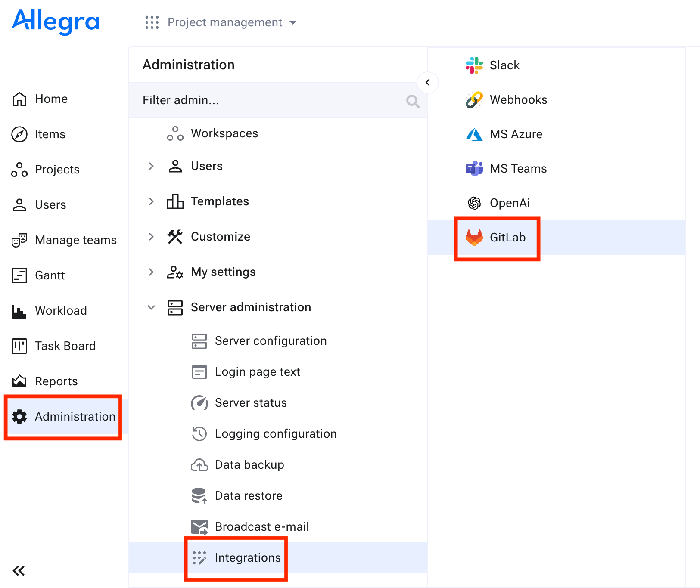The image size is (700, 588).
Task: Open Server configuration settings
Action: [x=271, y=340]
